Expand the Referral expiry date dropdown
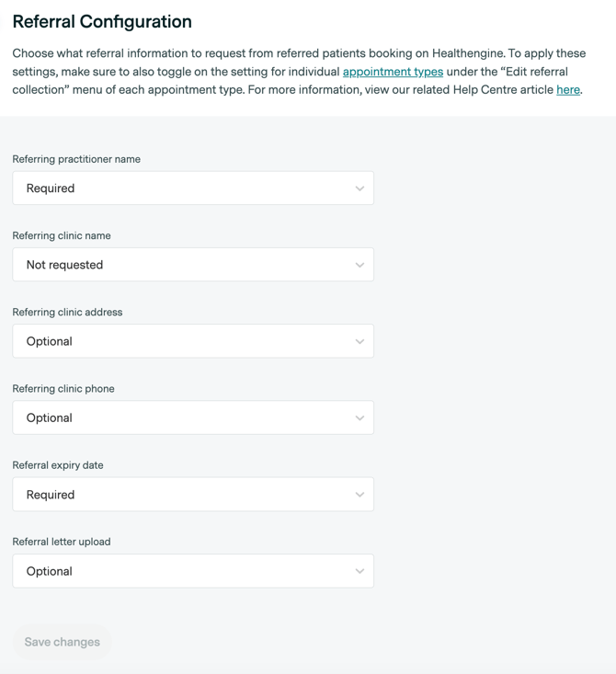616x674 pixels. click(192, 495)
